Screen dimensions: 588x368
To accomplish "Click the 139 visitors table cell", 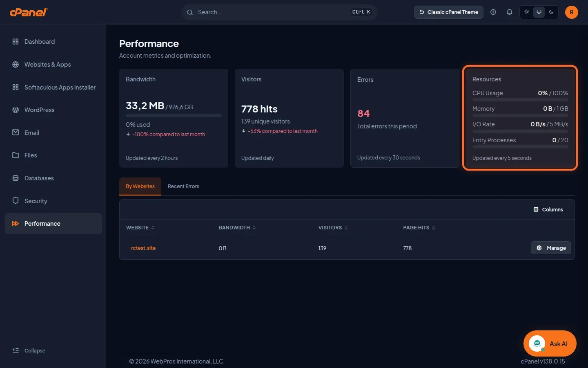I will (322, 248).
